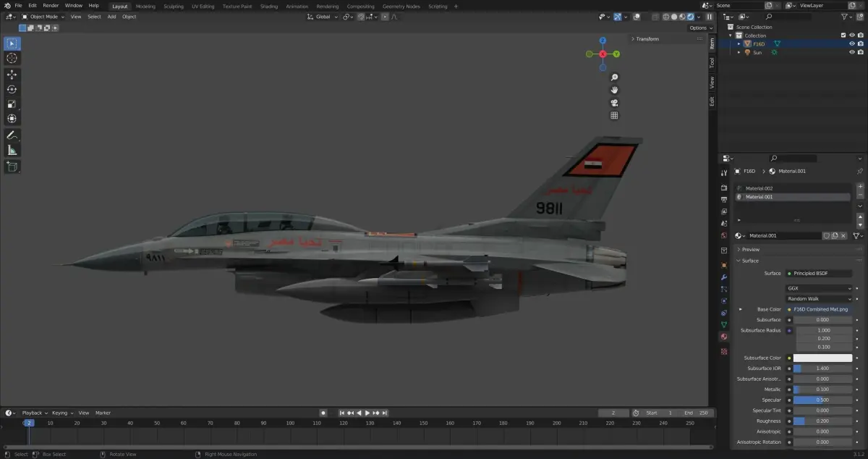
Task: Disable F16D in renders camera icon
Action: pyautogui.click(x=861, y=43)
